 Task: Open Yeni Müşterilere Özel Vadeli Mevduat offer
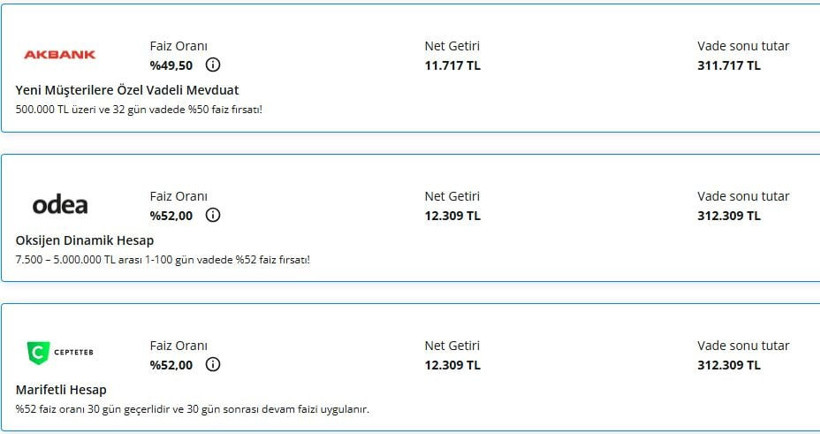tap(127, 90)
